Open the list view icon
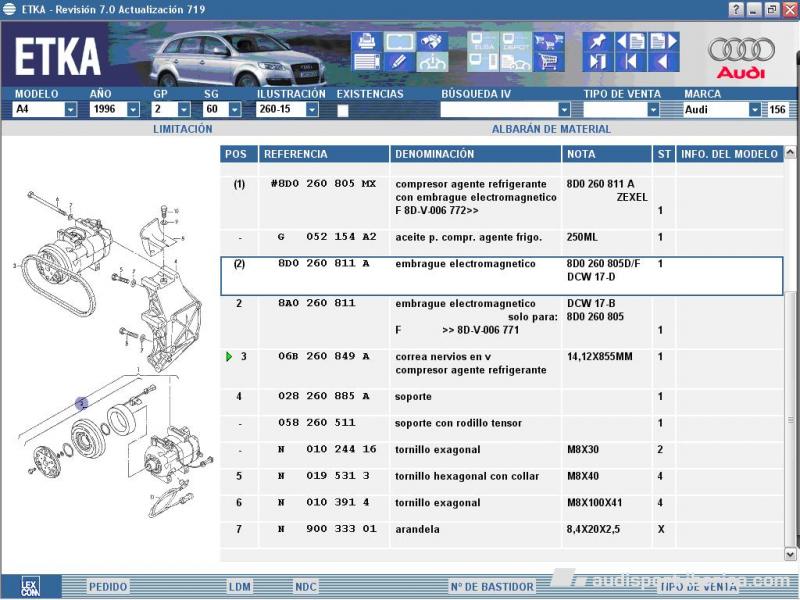 click(366, 62)
